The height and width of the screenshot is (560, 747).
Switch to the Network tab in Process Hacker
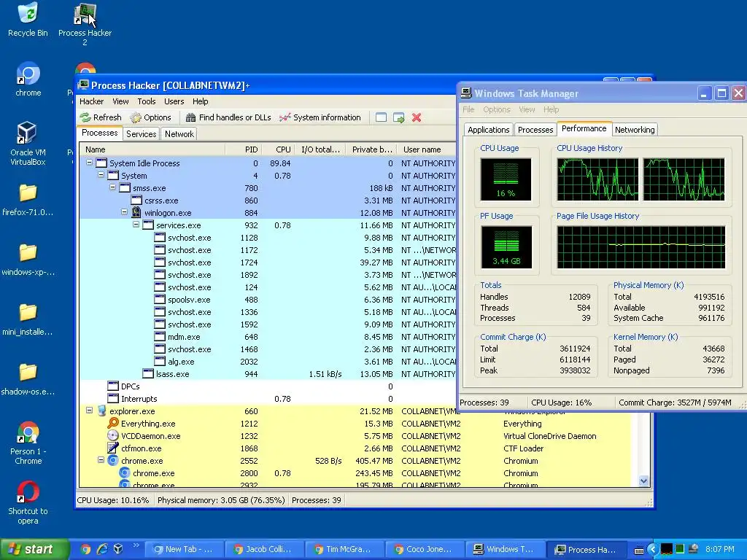click(x=179, y=134)
